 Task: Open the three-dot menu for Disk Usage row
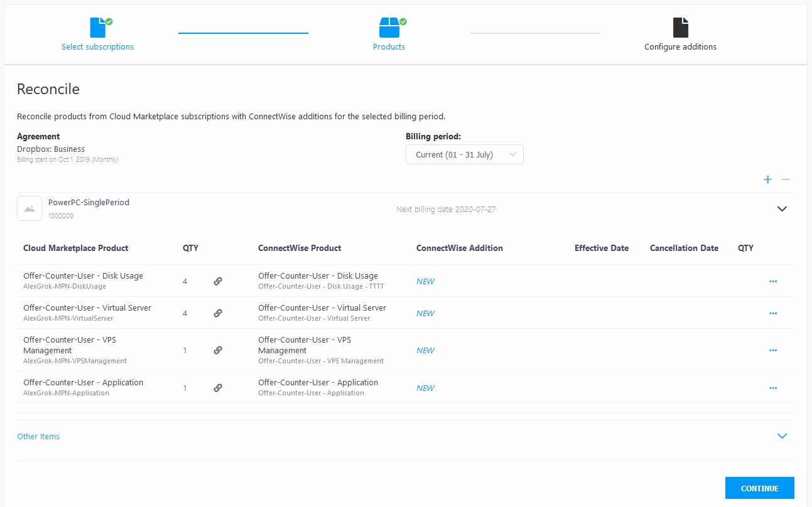tap(773, 281)
